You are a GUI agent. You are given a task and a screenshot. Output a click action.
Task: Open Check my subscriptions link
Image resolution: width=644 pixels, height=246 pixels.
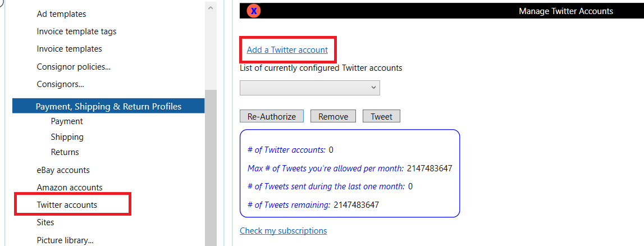(x=284, y=231)
